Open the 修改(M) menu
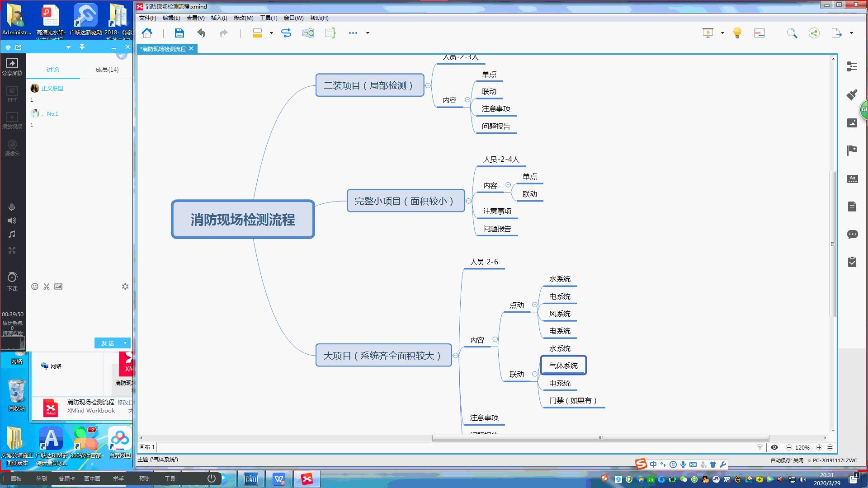This screenshot has height=488, width=868. point(243,18)
